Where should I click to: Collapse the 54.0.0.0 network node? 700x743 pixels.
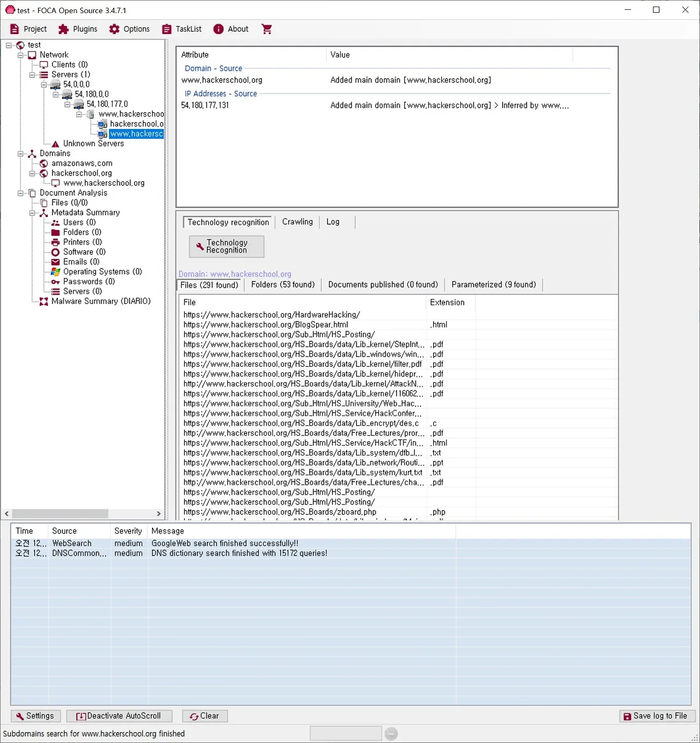click(x=44, y=84)
